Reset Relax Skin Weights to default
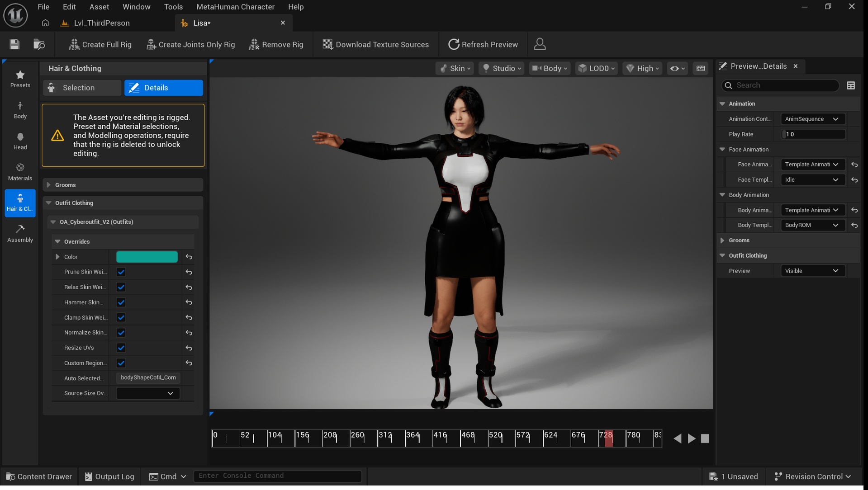The height and width of the screenshot is (490, 868). [189, 287]
